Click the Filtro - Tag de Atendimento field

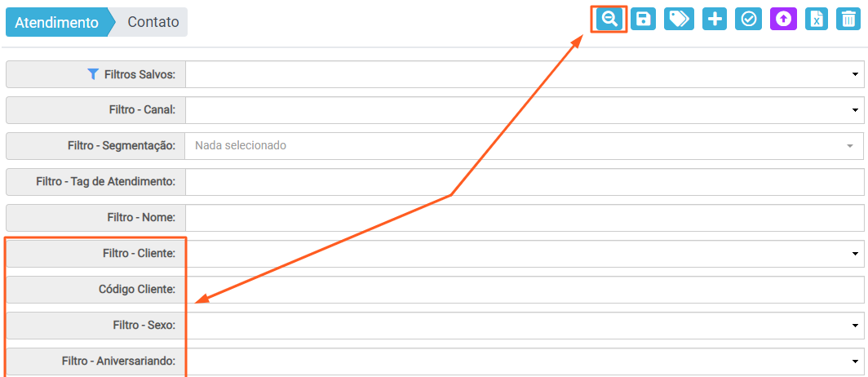tap(525, 182)
